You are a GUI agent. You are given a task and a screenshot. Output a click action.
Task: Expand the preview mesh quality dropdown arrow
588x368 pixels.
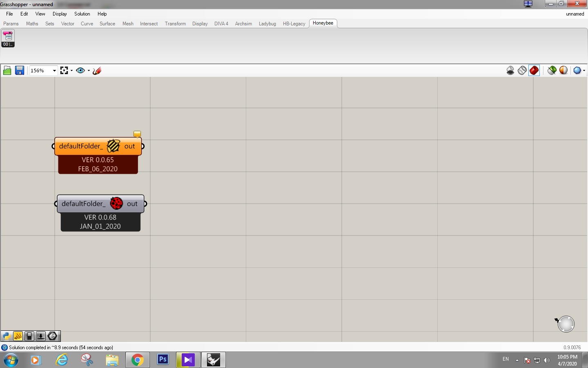pos(584,70)
